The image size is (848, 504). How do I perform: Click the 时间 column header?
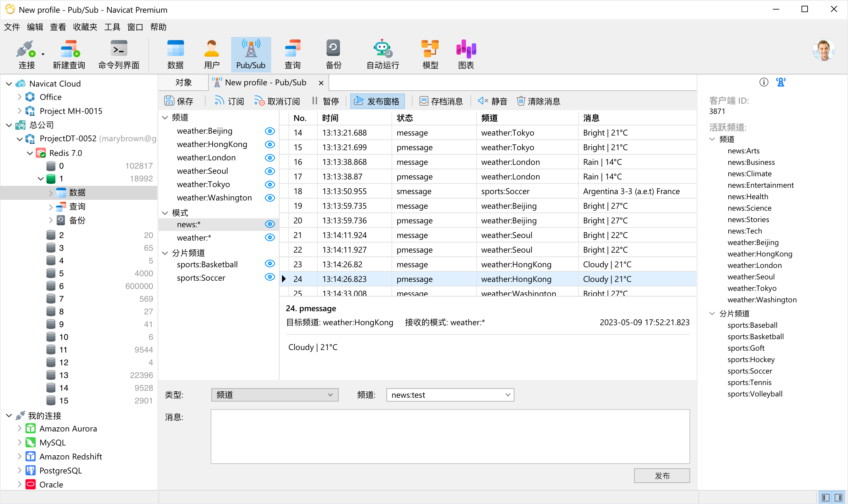pos(354,118)
